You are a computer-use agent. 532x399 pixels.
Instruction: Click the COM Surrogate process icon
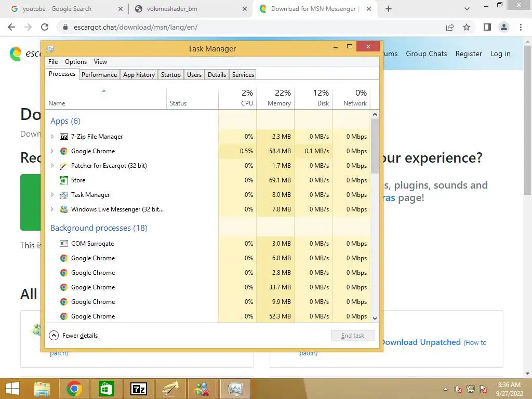pos(63,243)
